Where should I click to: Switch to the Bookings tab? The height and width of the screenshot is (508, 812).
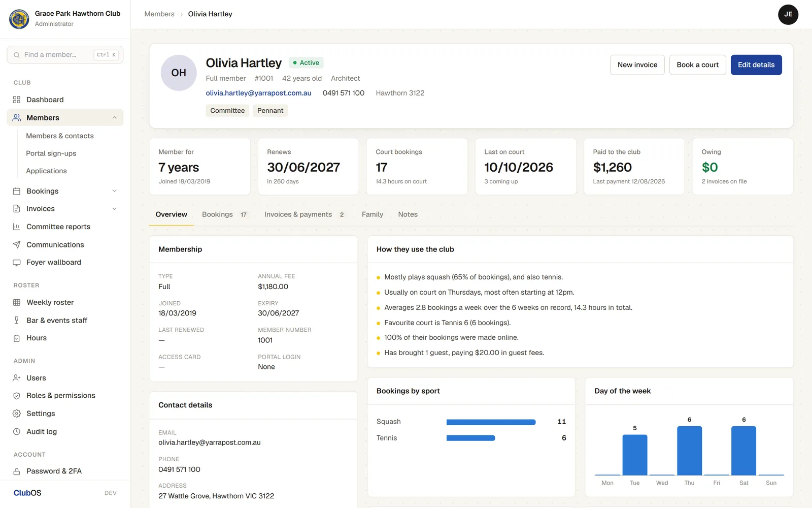[x=224, y=214]
